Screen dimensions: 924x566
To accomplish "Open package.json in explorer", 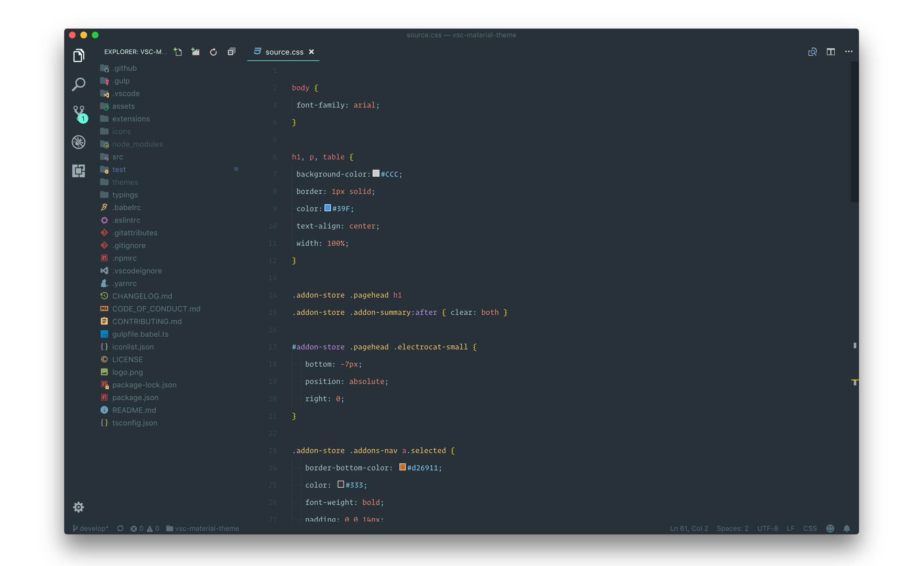I will [135, 397].
